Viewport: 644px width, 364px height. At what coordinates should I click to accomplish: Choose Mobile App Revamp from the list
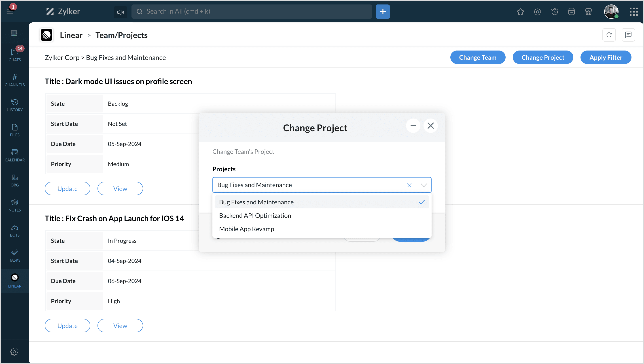coord(246,229)
